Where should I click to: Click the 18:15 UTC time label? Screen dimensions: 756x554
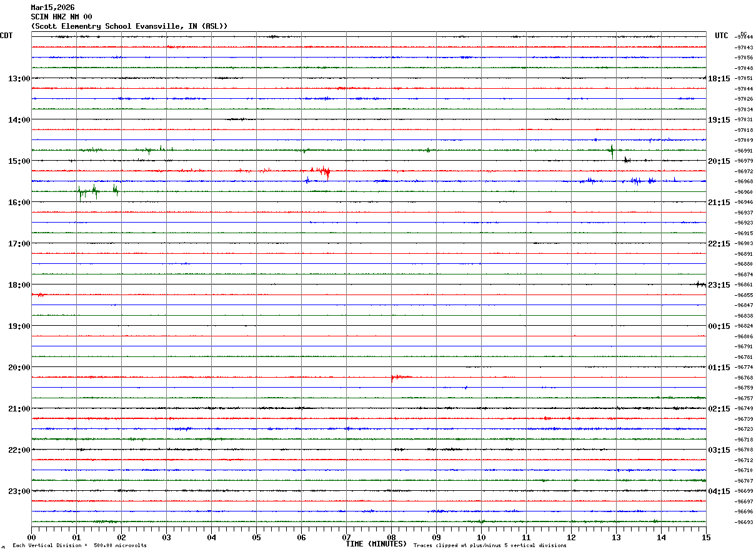719,79
